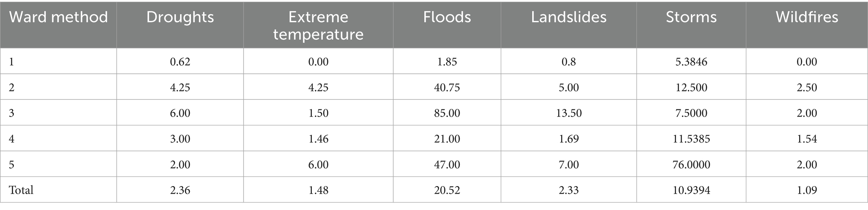Select Floods value 40.75
Viewport: 868px width, 210px height.
point(447,88)
